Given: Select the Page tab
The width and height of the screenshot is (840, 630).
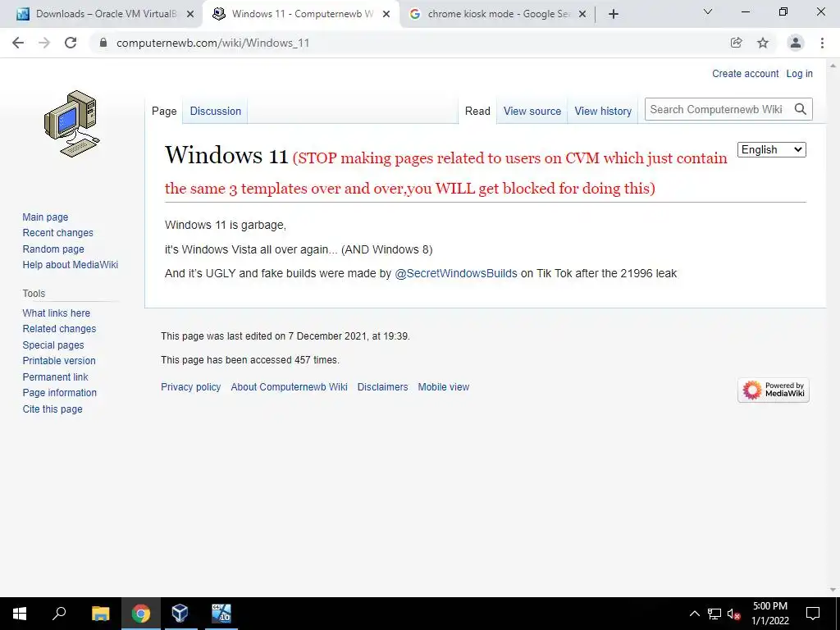Looking at the screenshot, I should click(x=164, y=111).
